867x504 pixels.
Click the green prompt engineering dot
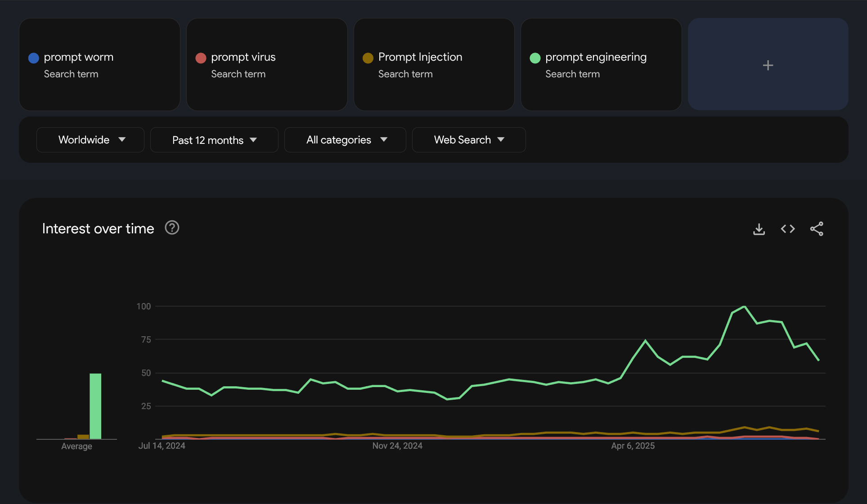535,58
